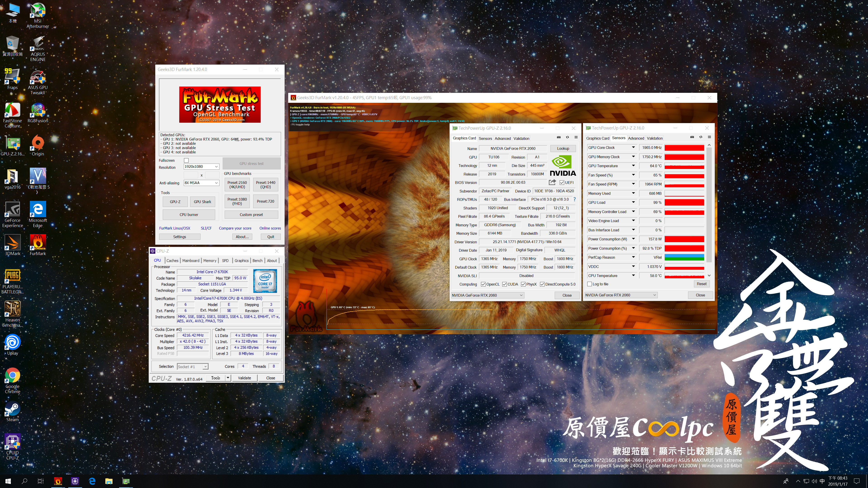Screen dimensions: 868x488
Task: Open FastStone Capture desktop icon
Action: pyautogui.click(x=12, y=115)
